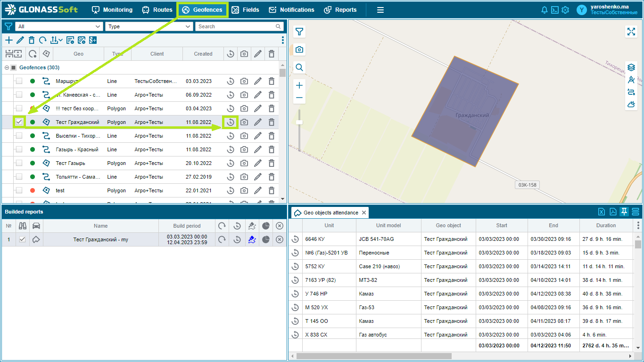Click the pencil edit icon in geofence toolbar
644x362 pixels.
click(20, 40)
